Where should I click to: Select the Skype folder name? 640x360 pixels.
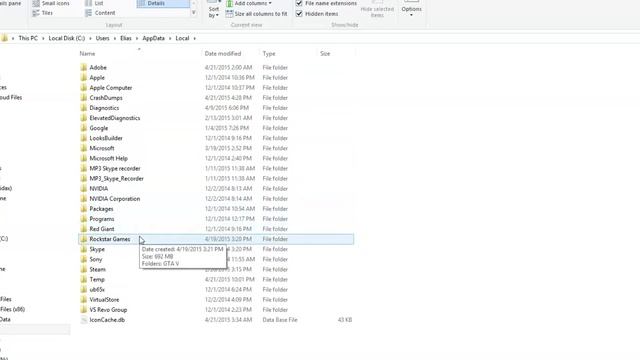click(x=97, y=249)
